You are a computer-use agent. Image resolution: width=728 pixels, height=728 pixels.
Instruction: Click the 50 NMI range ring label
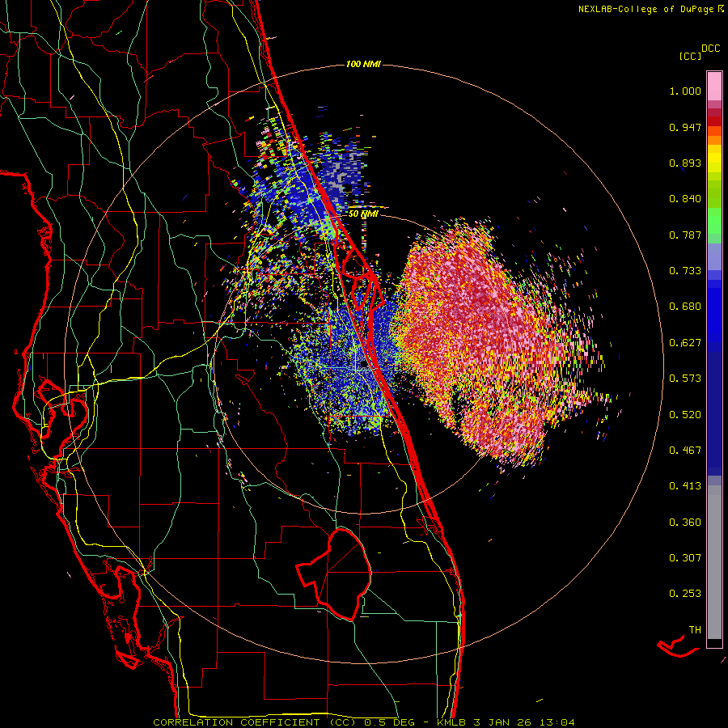[363, 214]
